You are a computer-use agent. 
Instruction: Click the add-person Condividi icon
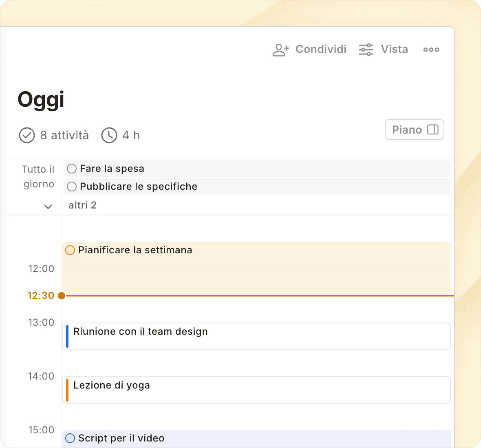280,50
